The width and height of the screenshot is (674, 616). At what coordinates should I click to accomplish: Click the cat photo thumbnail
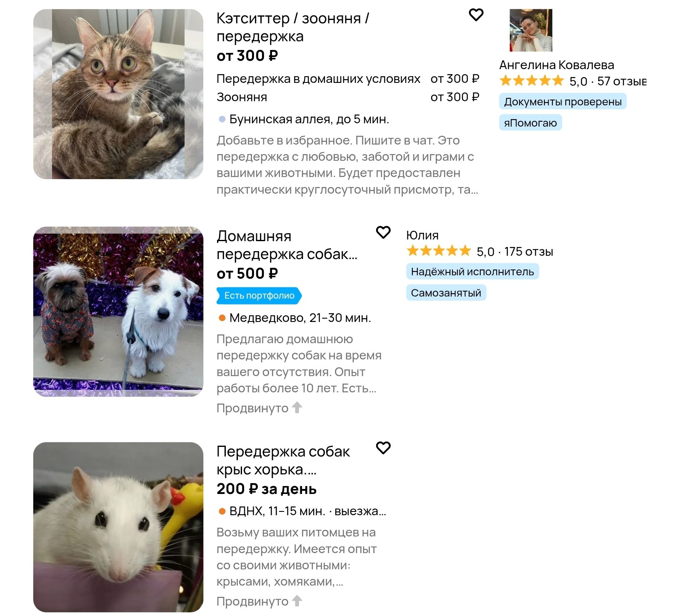point(118,94)
